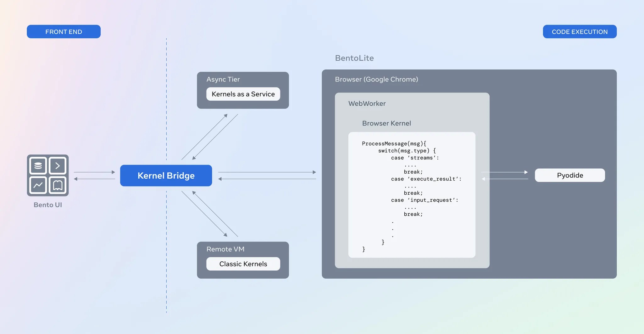Click the Bento UI caption text
This screenshot has width=644, height=334.
click(48, 205)
